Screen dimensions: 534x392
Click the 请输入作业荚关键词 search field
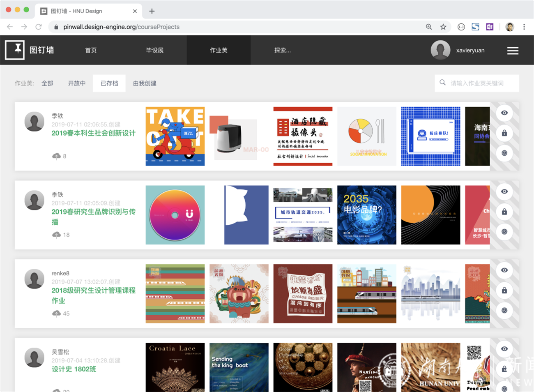click(481, 83)
